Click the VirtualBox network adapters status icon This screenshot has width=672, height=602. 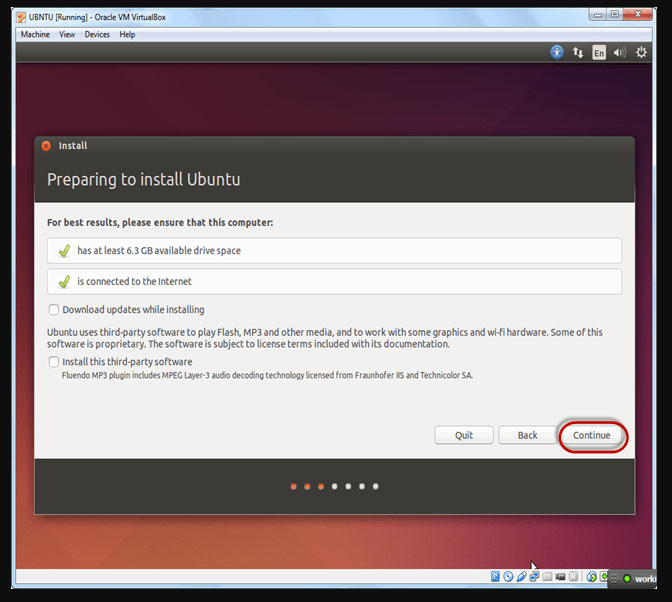[x=534, y=577]
